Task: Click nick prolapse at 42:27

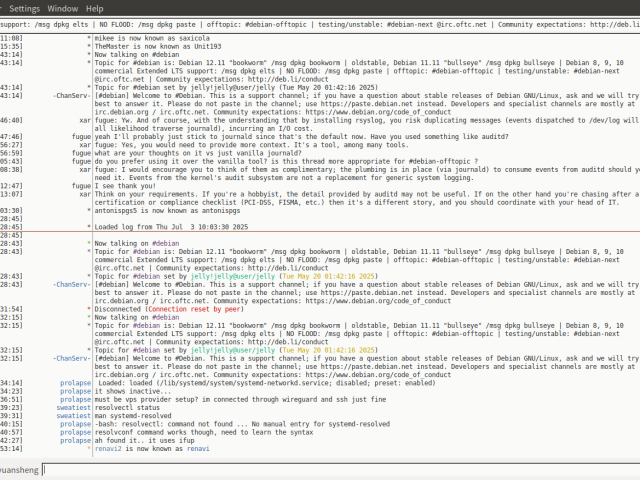Action: (x=76, y=440)
